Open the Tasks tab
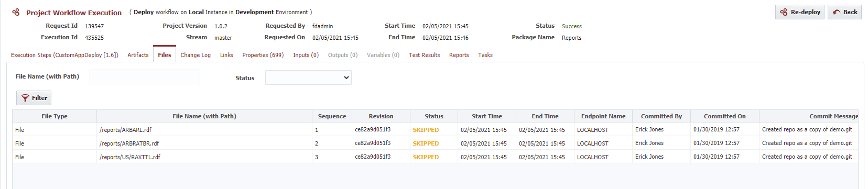The height and width of the screenshot is (189, 868). pyautogui.click(x=485, y=55)
